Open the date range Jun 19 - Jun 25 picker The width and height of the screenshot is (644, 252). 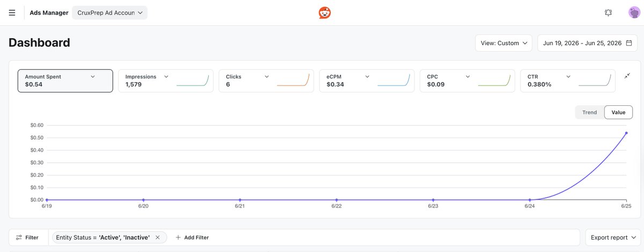pyautogui.click(x=587, y=43)
